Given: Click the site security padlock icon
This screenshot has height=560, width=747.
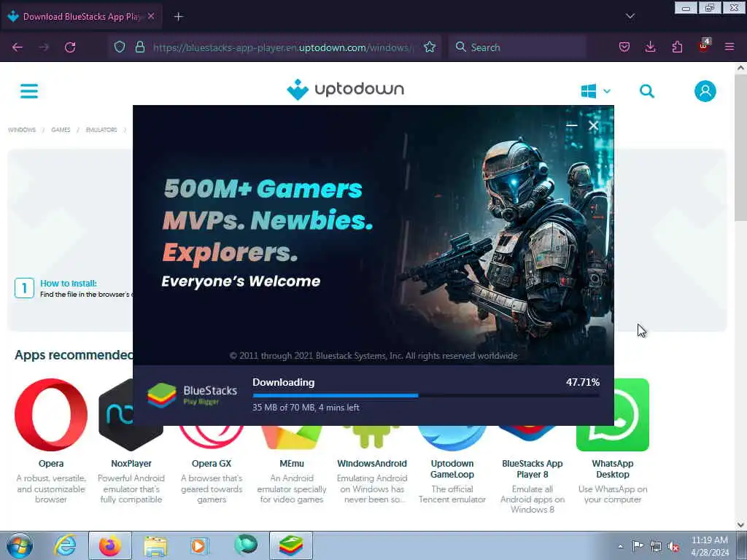Looking at the screenshot, I should tap(139, 47).
